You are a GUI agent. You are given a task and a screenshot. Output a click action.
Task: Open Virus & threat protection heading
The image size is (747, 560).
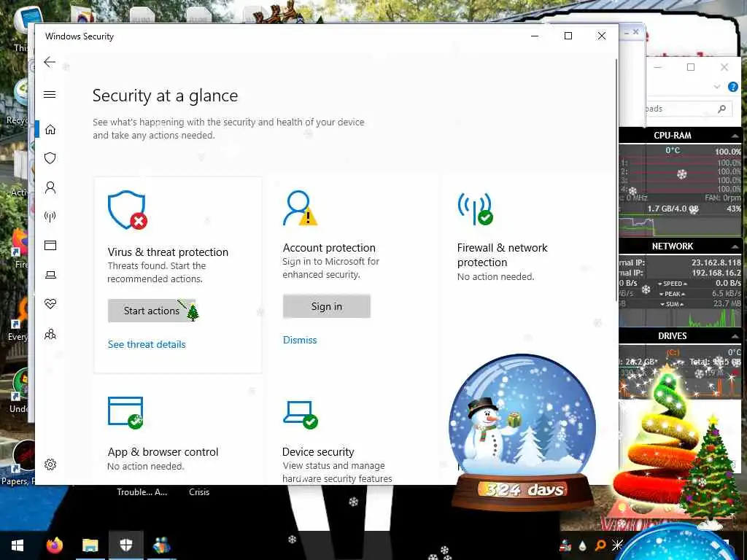[x=168, y=252]
